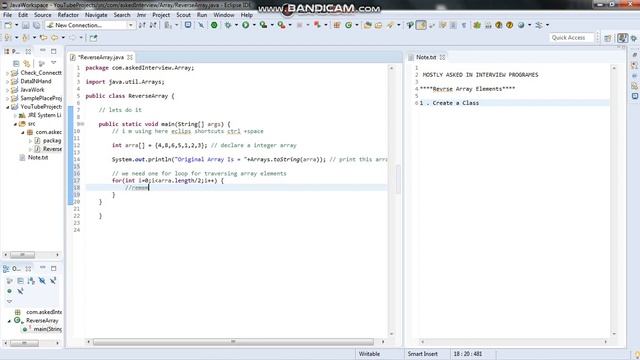The height and width of the screenshot is (360, 640).
Task: Select Note.txt in Package Explorer
Action: pyautogui.click(x=38, y=158)
